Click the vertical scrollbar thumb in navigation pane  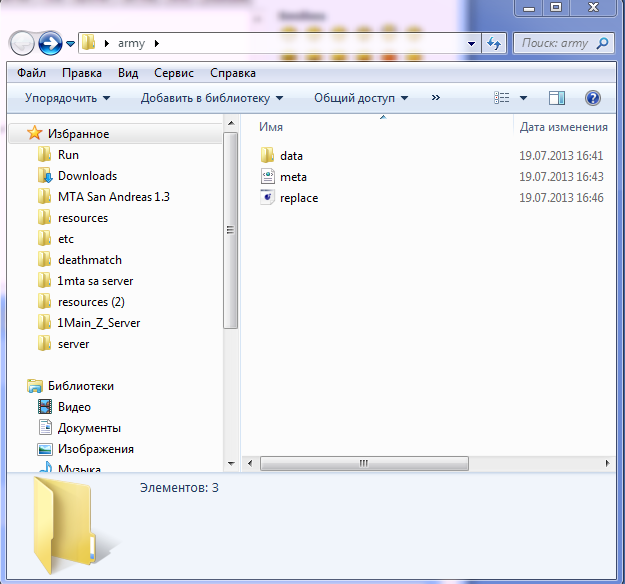pyautogui.click(x=230, y=230)
